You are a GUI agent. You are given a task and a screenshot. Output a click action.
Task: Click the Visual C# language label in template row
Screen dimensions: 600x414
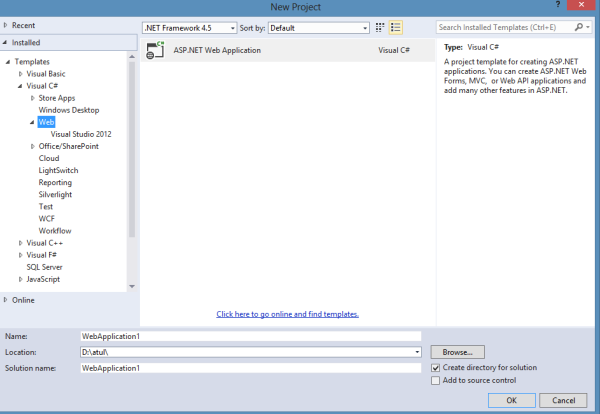[394, 50]
